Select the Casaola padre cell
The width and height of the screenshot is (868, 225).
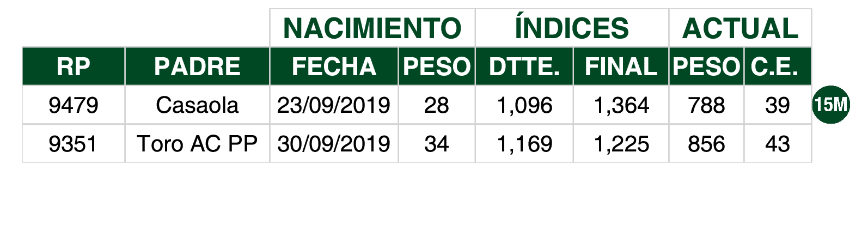197,105
